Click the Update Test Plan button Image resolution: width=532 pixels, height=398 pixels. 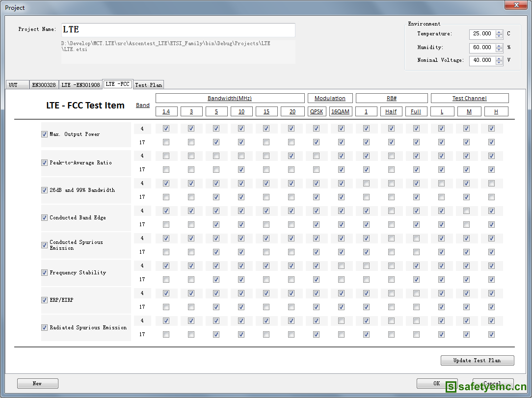[478, 360]
